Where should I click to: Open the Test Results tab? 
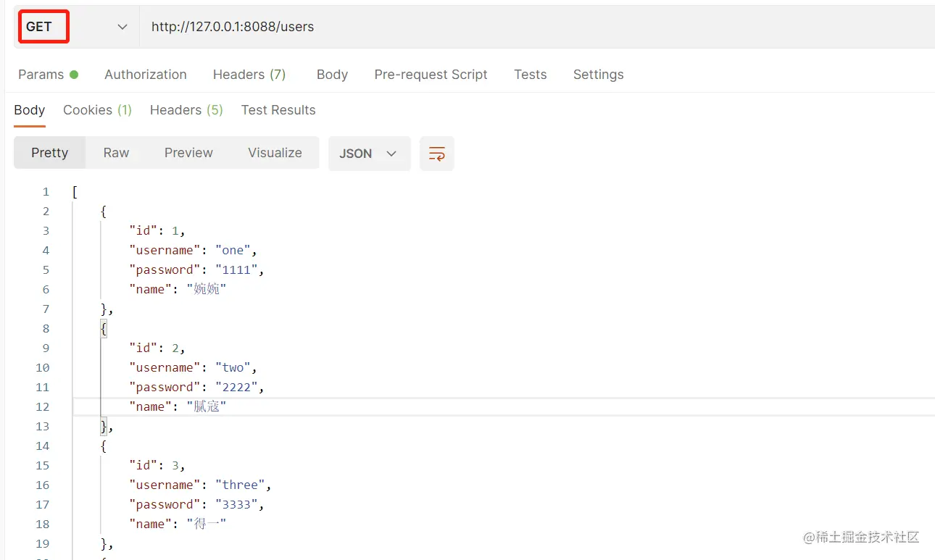(x=278, y=110)
